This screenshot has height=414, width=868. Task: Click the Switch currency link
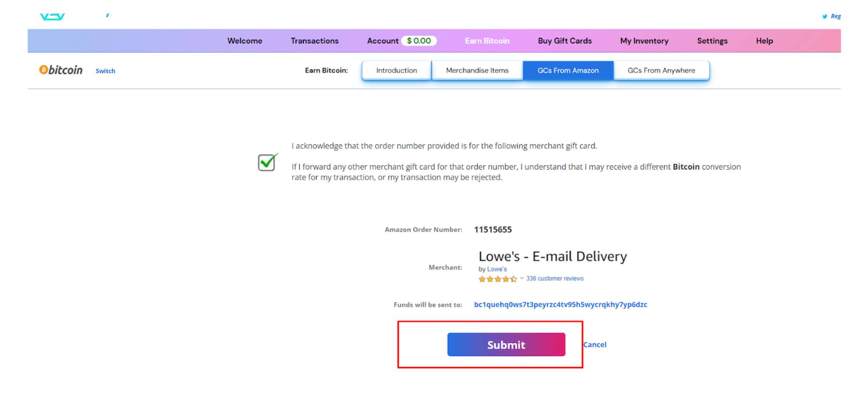coord(105,71)
